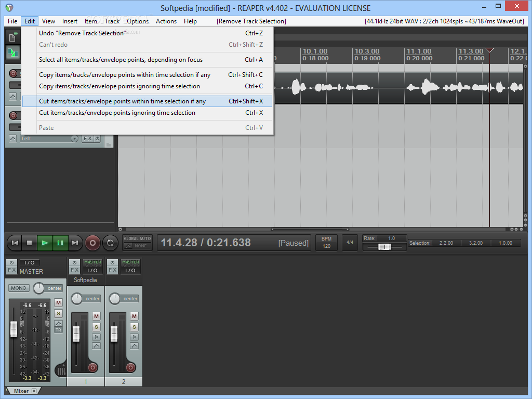Open MASTER I/O routing on mixer track 2
532x399 pixels.
coord(130,267)
